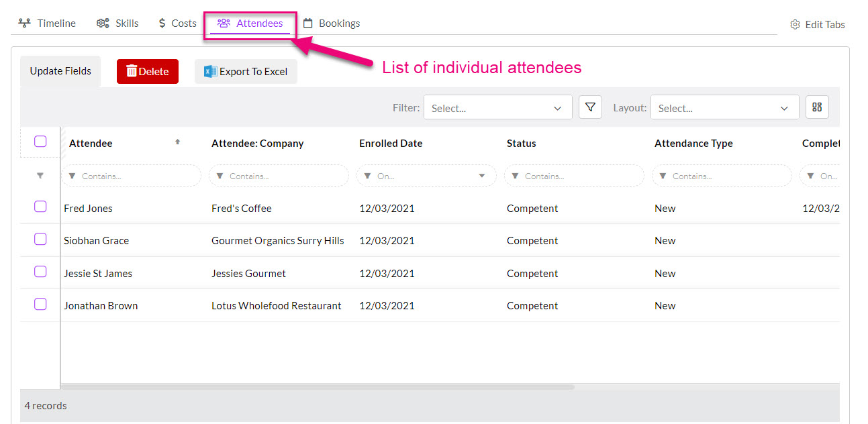Open Enrolled Date filter dropdown arrow
This screenshot has width=868, height=424.
click(482, 176)
